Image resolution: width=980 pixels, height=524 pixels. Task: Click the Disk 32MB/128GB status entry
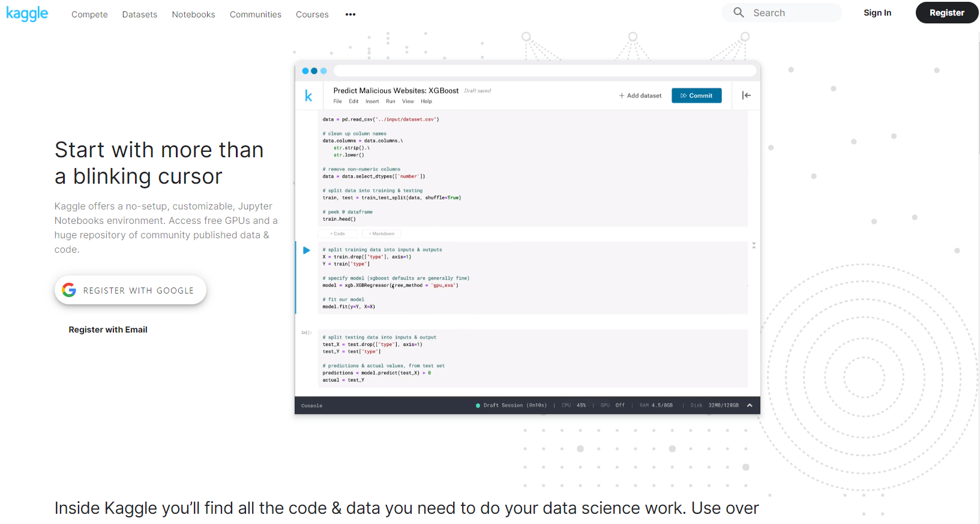coord(715,405)
